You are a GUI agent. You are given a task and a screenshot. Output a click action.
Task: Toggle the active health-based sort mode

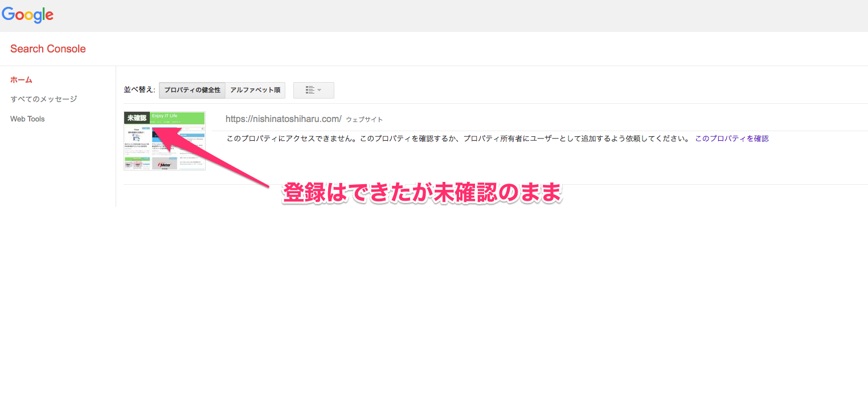[x=192, y=90]
